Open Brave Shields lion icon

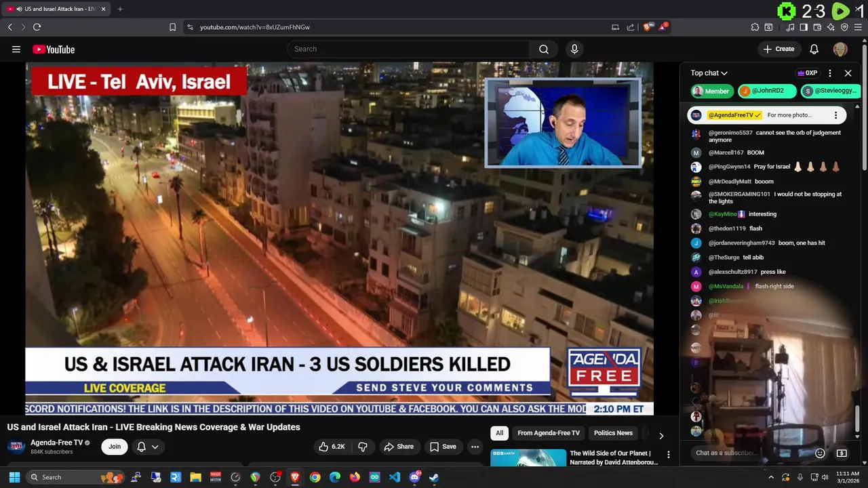click(647, 27)
